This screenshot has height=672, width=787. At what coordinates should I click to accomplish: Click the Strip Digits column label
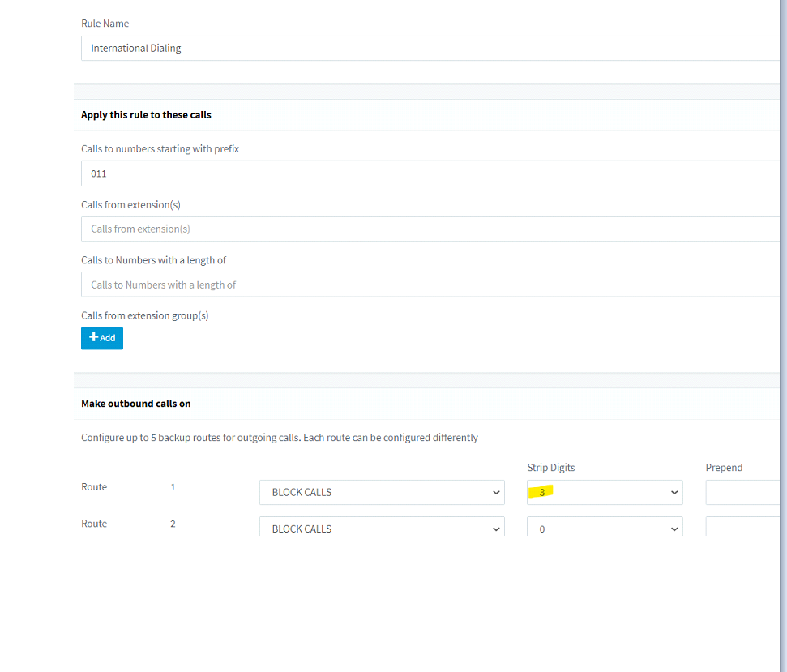click(x=553, y=467)
